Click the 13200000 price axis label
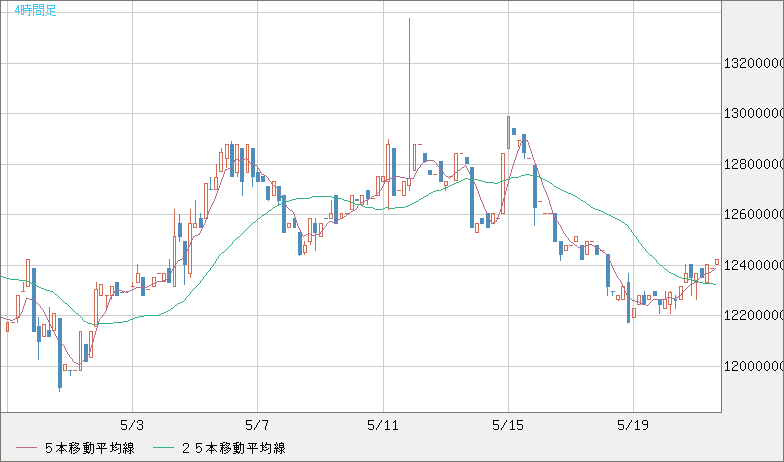The image size is (784, 462). [754, 64]
